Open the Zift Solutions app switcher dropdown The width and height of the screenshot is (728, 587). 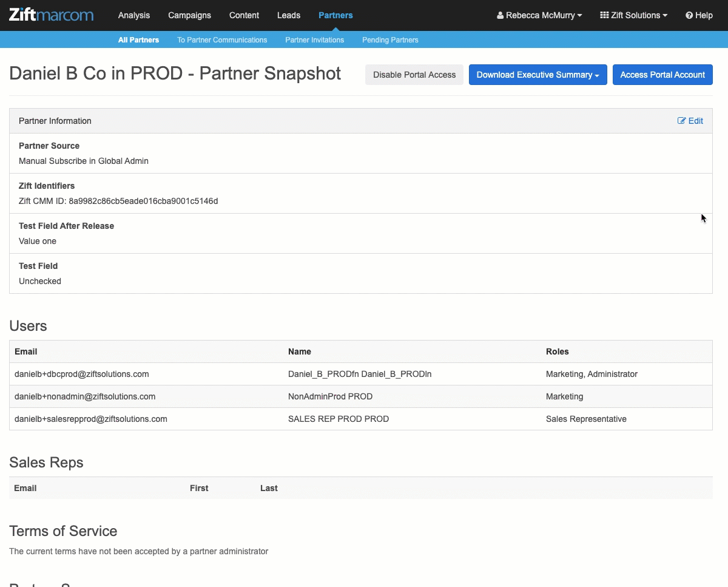pos(634,15)
